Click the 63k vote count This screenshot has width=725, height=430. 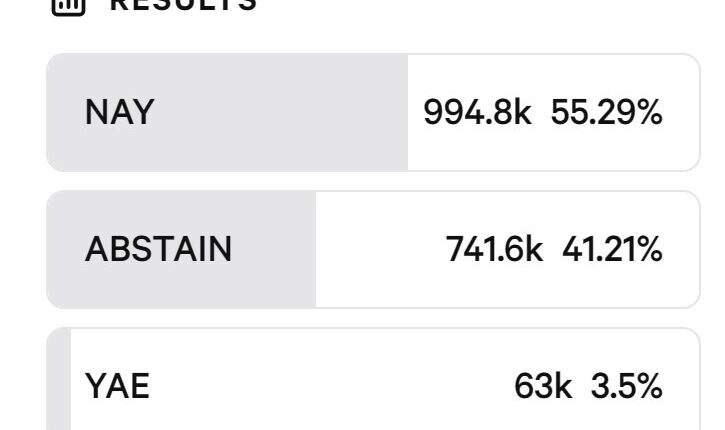coord(543,385)
